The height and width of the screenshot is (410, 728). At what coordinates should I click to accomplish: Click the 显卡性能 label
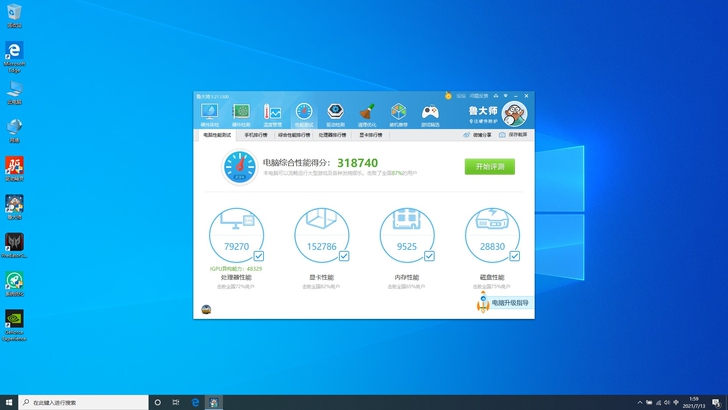322,277
